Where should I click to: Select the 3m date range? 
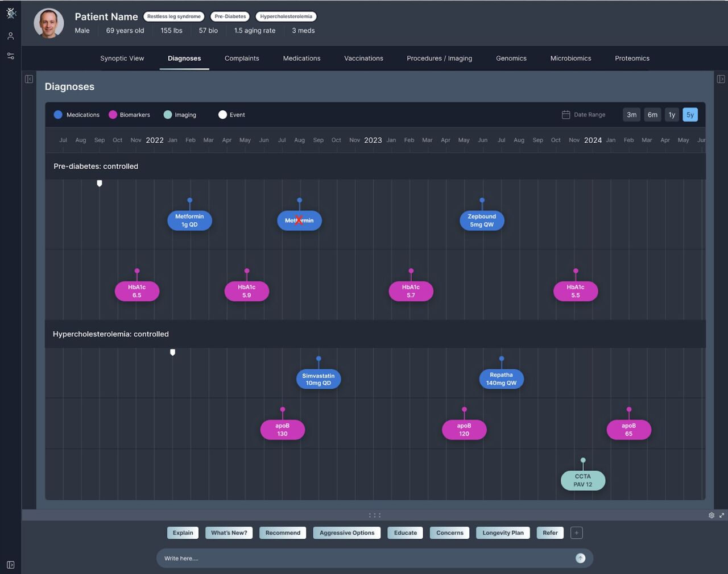click(632, 115)
